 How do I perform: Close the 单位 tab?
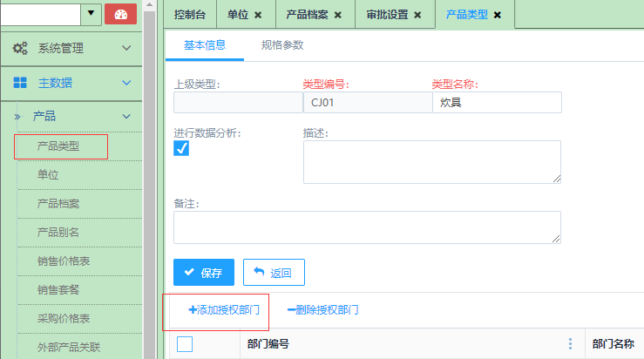[x=258, y=15]
